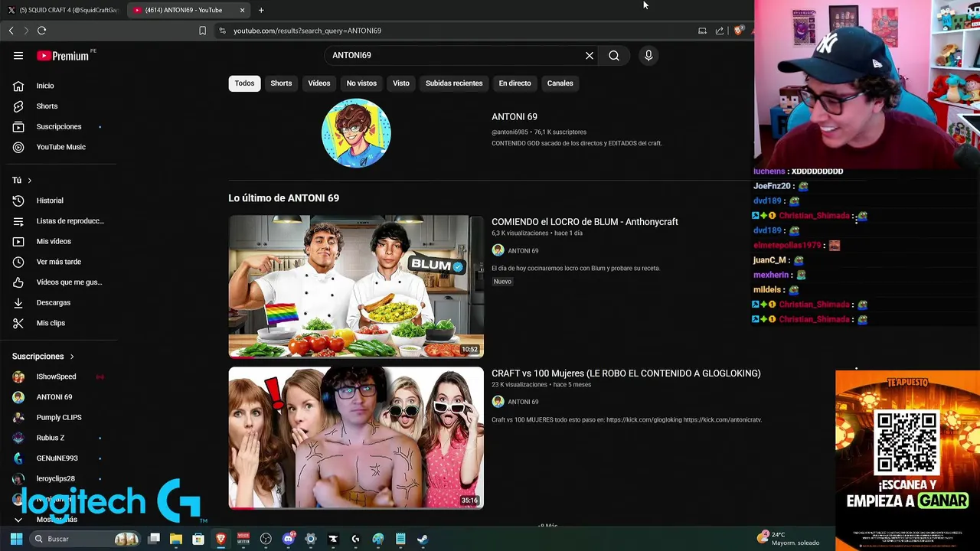This screenshot has width=980, height=551.
Task: Select the Canales filter chip
Action: point(560,83)
